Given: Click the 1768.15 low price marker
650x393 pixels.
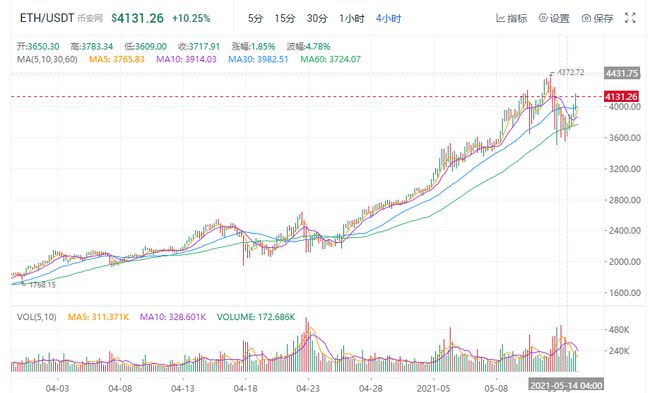Looking at the screenshot, I should point(42,285).
